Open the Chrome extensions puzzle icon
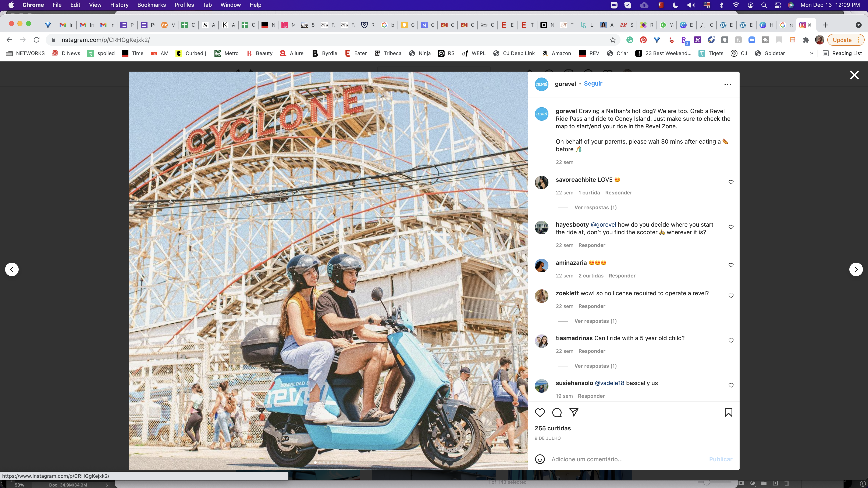 (x=806, y=40)
